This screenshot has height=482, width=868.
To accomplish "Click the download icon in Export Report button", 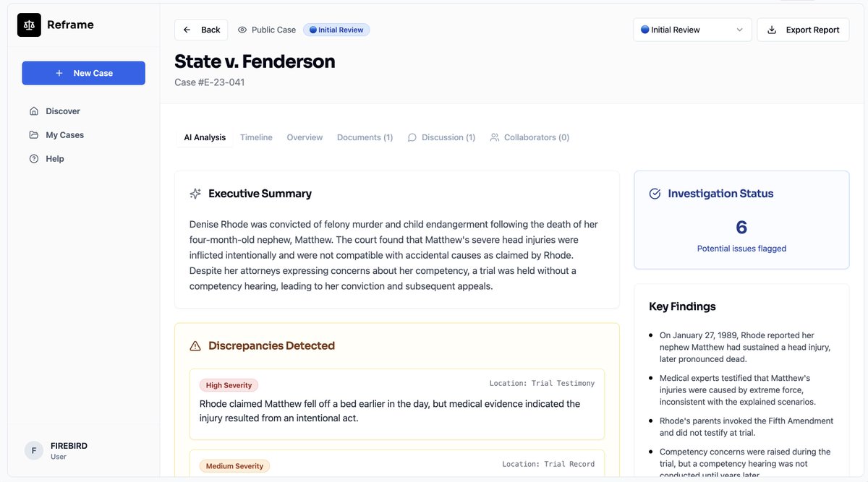I will (773, 30).
